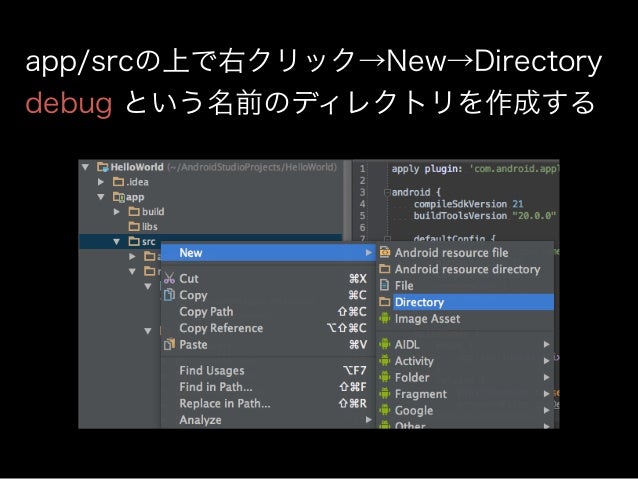
Task: Choose Copy from the context menu
Action: tap(269, 295)
